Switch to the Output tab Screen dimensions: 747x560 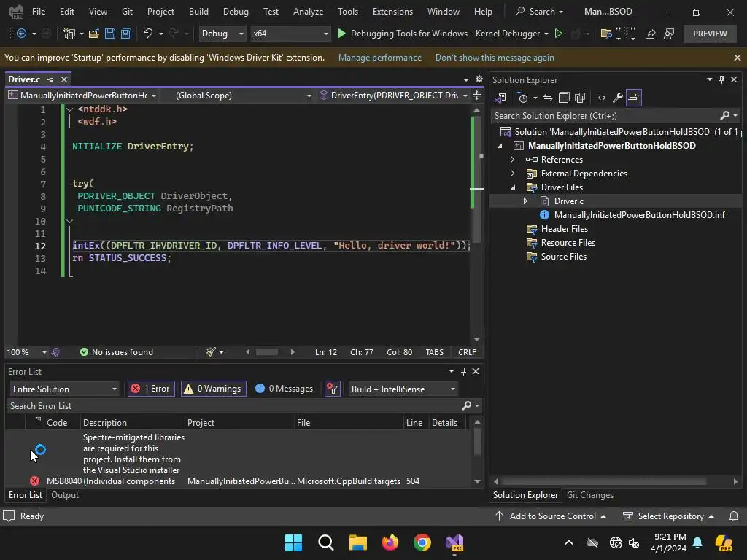65,495
